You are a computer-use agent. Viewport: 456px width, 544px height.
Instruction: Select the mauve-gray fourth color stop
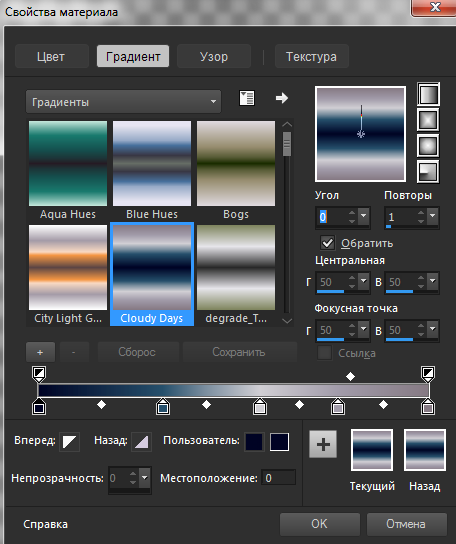coord(338,407)
